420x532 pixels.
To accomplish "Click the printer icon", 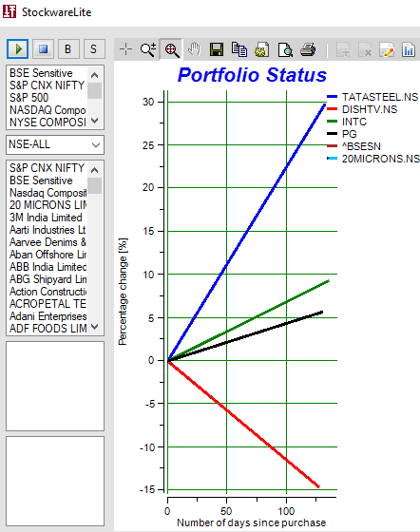I will coord(308,49).
